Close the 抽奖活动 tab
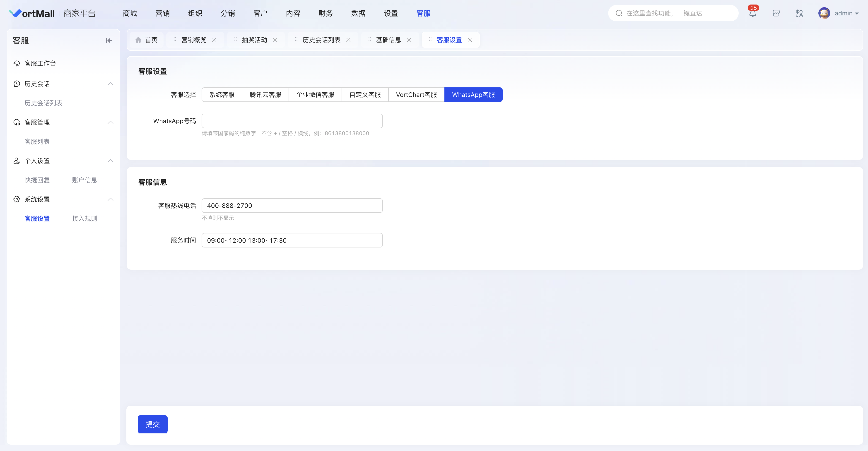The height and width of the screenshot is (451, 868). pos(275,40)
